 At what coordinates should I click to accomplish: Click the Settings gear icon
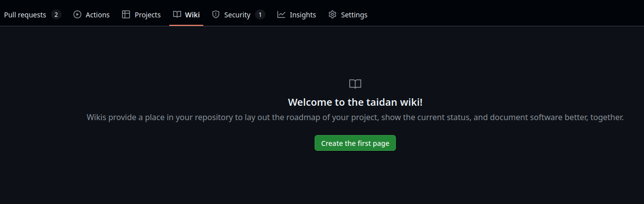(x=332, y=15)
